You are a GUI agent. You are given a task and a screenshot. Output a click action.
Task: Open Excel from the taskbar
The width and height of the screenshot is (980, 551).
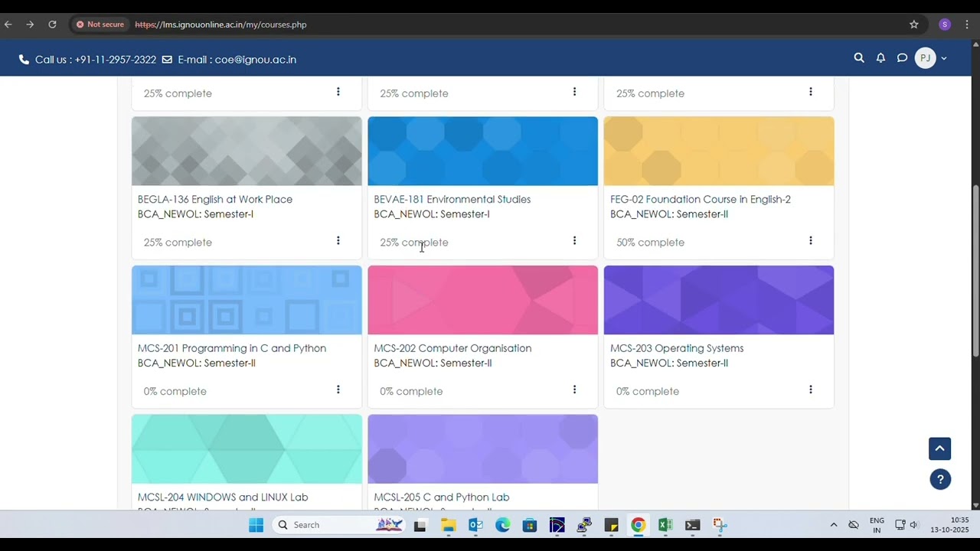coord(665,525)
